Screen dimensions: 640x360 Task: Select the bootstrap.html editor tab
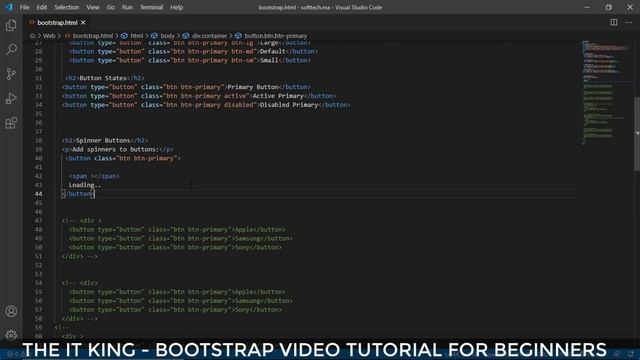(58, 22)
